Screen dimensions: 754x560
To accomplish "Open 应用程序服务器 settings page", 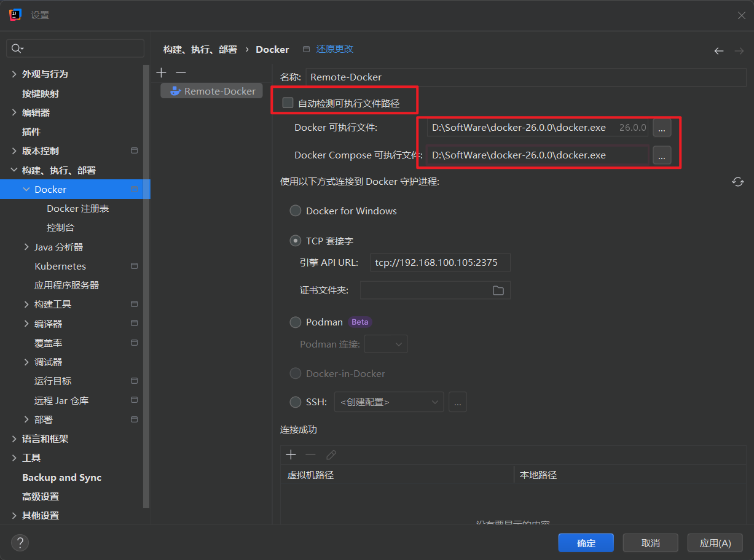I will (66, 285).
